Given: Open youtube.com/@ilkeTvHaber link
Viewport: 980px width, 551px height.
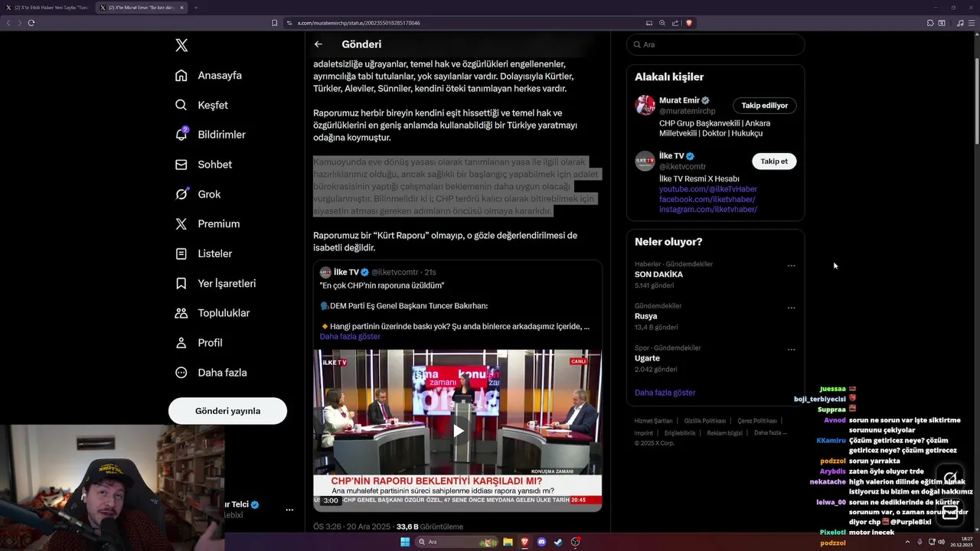Looking at the screenshot, I should coord(708,189).
